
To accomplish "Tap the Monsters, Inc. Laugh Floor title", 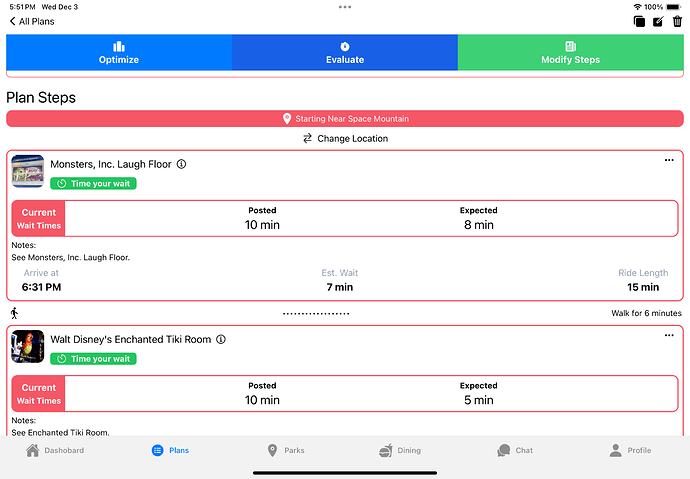I will pos(111,164).
